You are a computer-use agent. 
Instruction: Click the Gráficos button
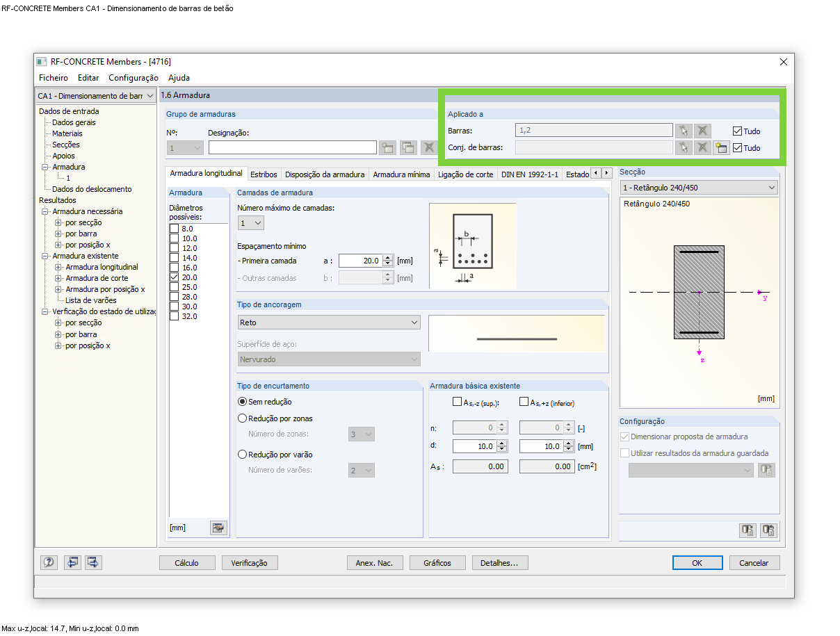[437, 563]
